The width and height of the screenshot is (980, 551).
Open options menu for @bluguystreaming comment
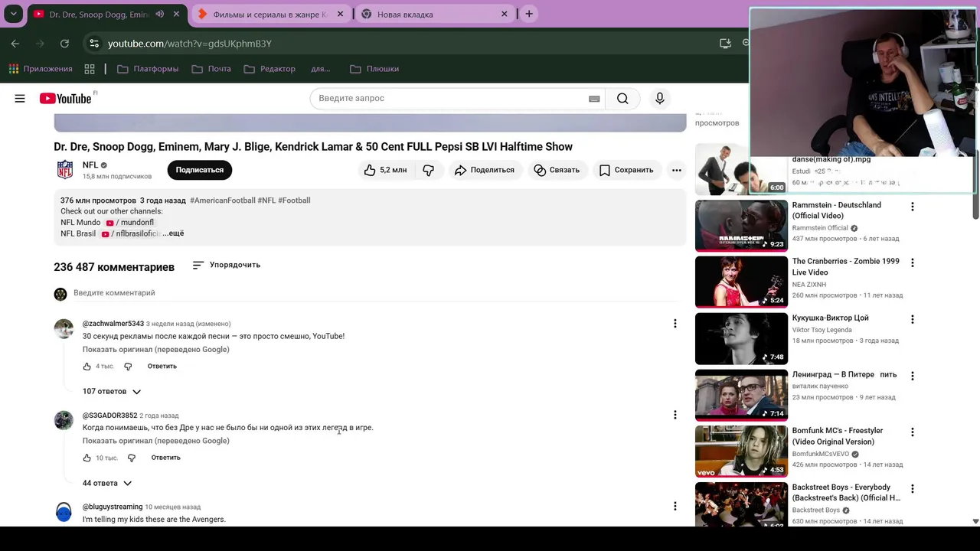[675, 506]
